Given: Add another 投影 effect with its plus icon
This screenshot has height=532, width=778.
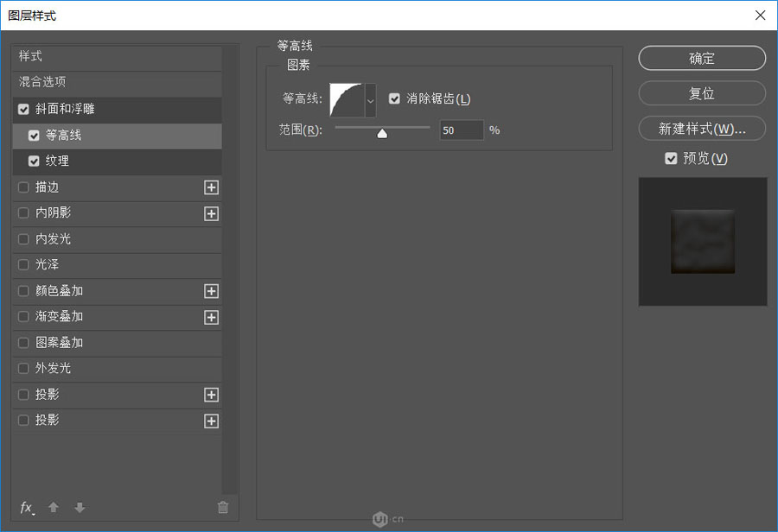Looking at the screenshot, I should point(211,395).
